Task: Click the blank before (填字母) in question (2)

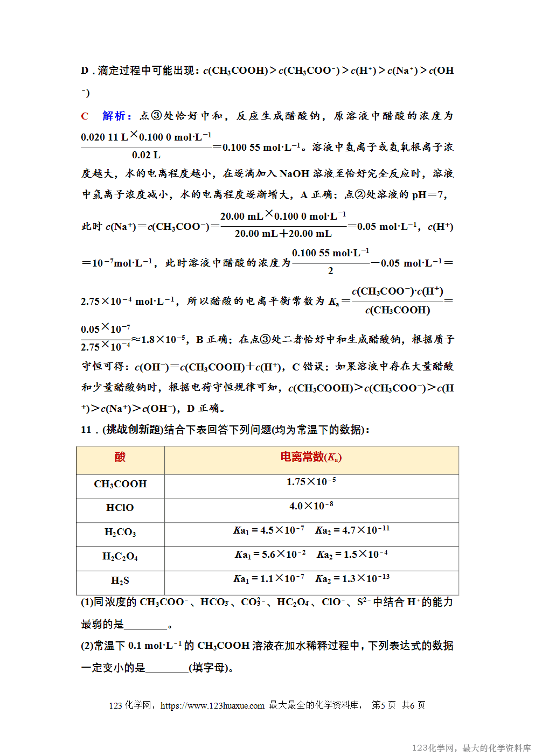Action: 167,668
